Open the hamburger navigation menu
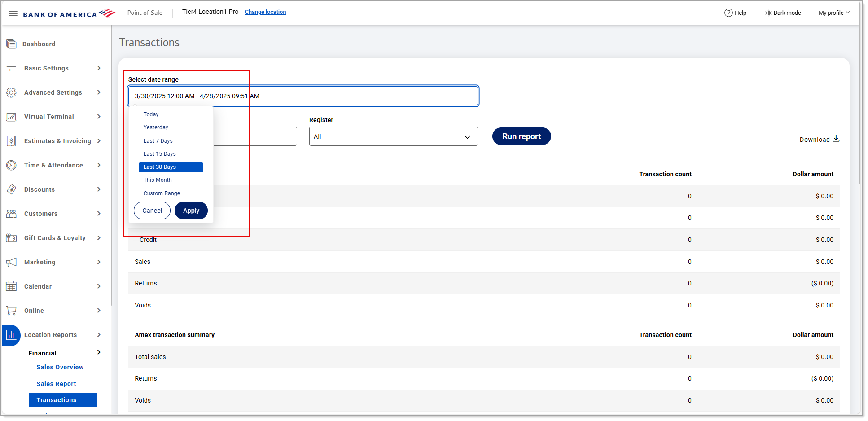868x421 pixels. tap(13, 13)
